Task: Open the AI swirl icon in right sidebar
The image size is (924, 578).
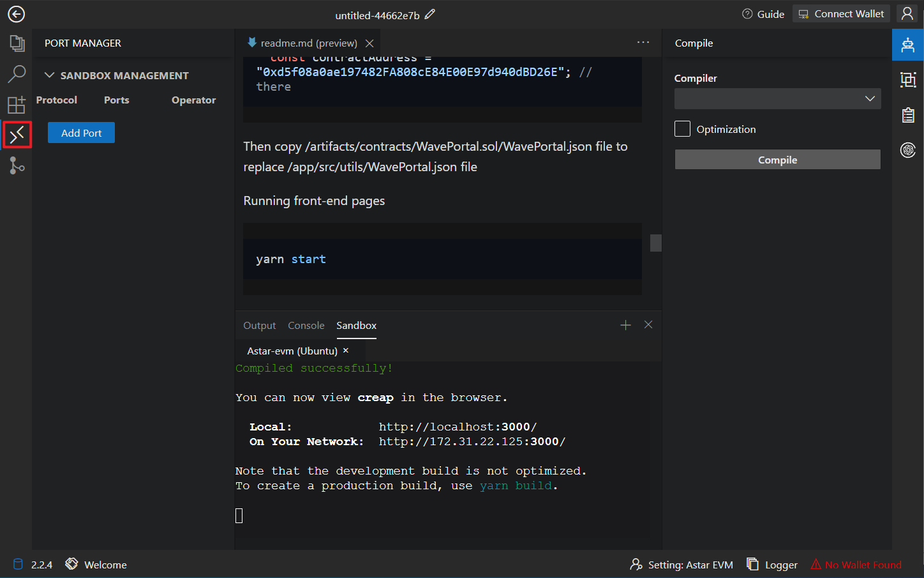Action: 908,150
